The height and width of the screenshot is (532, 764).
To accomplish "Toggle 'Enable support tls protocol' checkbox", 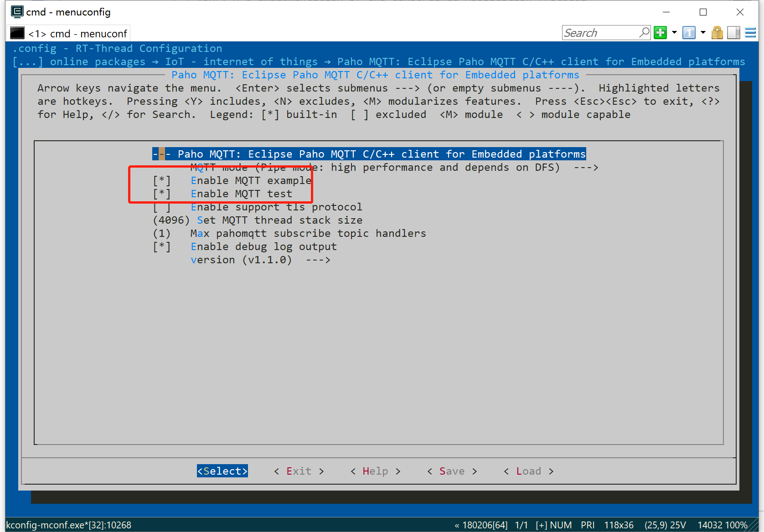I will click(x=162, y=207).
